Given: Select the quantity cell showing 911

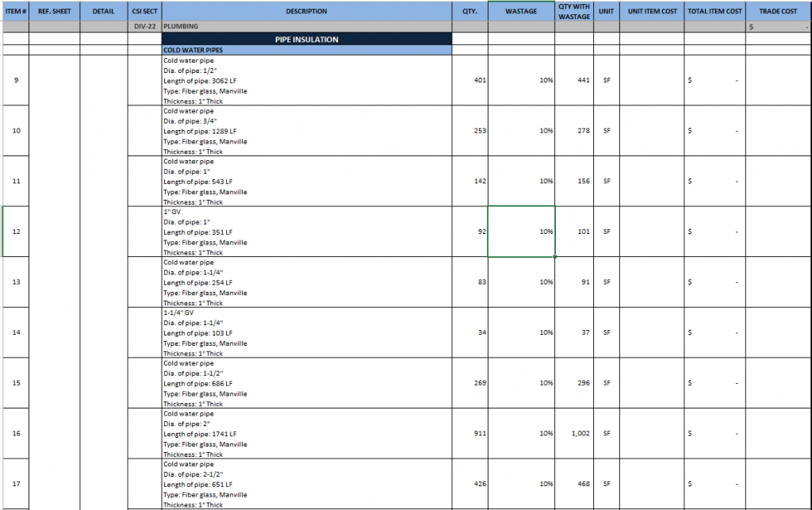Looking at the screenshot, I should (x=469, y=434).
